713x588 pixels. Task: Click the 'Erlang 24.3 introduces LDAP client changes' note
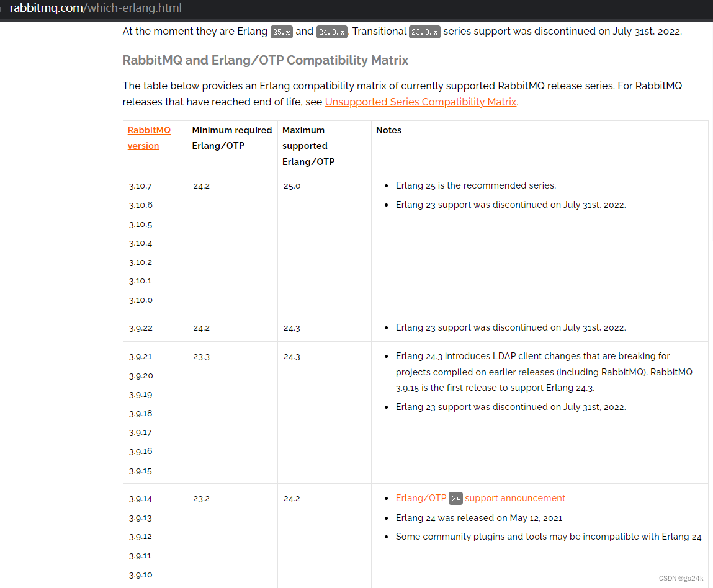(x=544, y=372)
